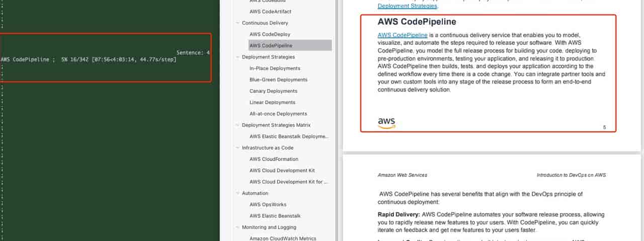This screenshot has width=644, height=241.
Task: Open AWS CodeArtifact in the outline
Action: 270,12
